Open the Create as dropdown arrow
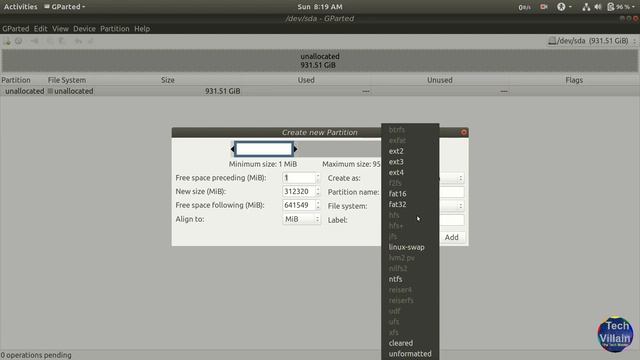The image size is (640, 360). tap(460, 178)
